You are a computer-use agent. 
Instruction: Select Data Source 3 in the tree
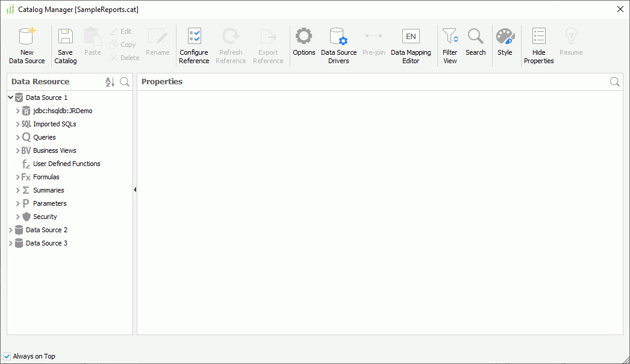click(46, 243)
